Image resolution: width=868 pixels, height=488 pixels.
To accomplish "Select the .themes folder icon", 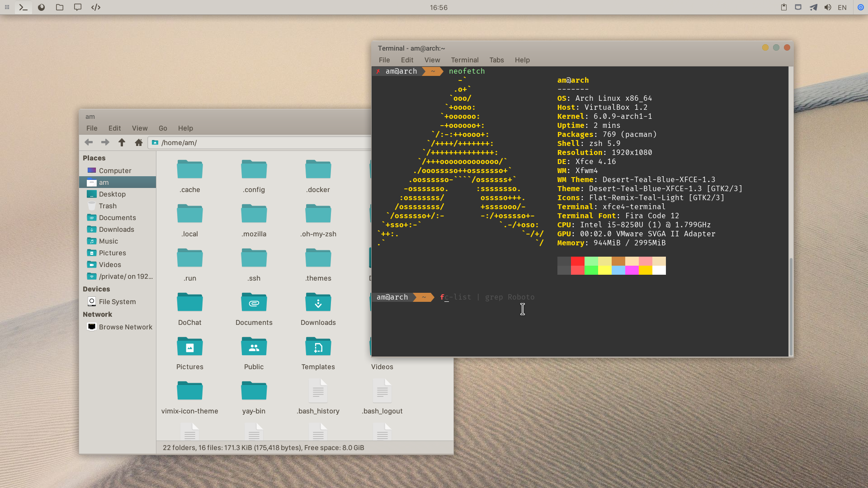I will pos(318,258).
